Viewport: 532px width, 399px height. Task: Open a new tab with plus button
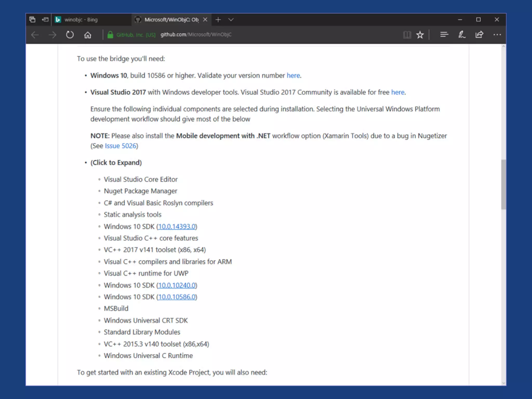click(x=218, y=20)
